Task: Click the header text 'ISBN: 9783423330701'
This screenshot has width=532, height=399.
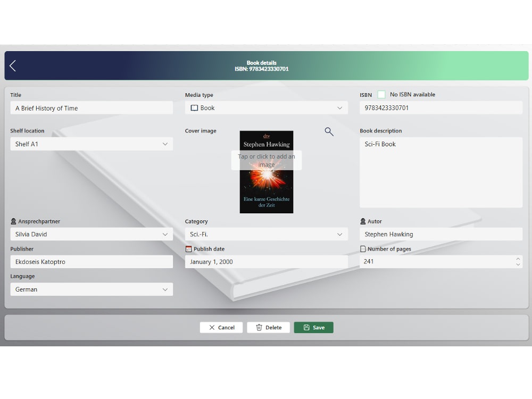Action: coord(262,69)
